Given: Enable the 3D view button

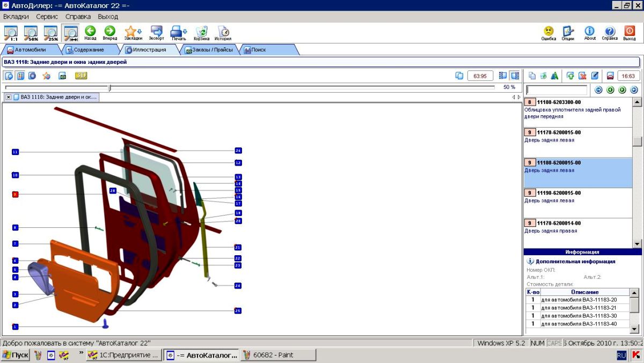Looking at the screenshot, I should coord(81,76).
